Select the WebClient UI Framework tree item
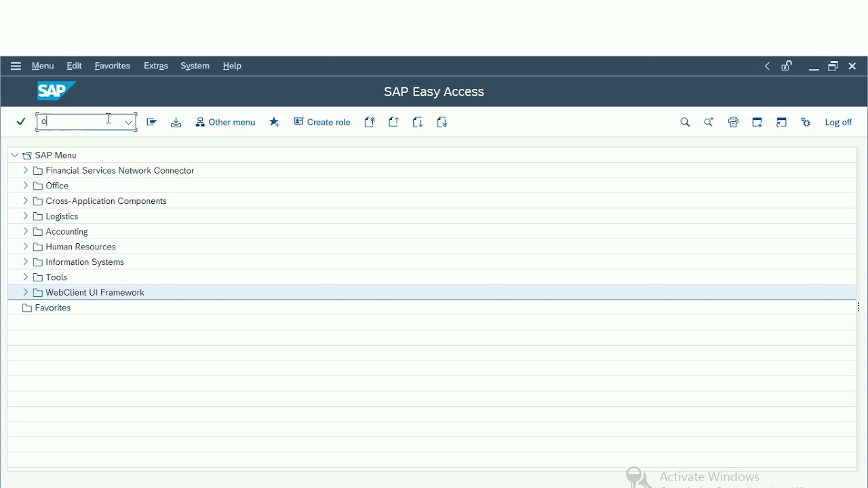The width and height of the screenshot is (868, 488). coord(95,293)
